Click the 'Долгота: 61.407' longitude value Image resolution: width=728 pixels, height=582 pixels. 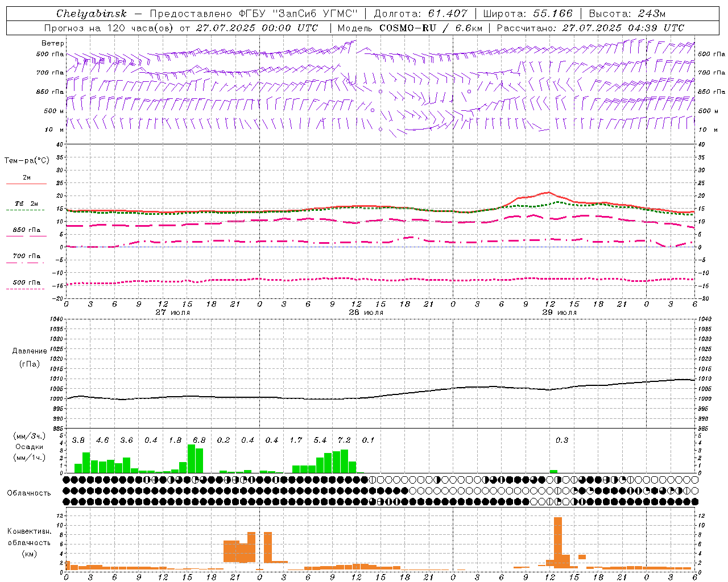click(x=420, y=14)
